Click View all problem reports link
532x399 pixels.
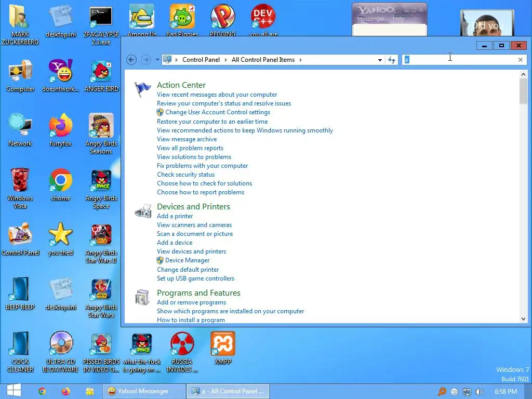click(190, 148)
